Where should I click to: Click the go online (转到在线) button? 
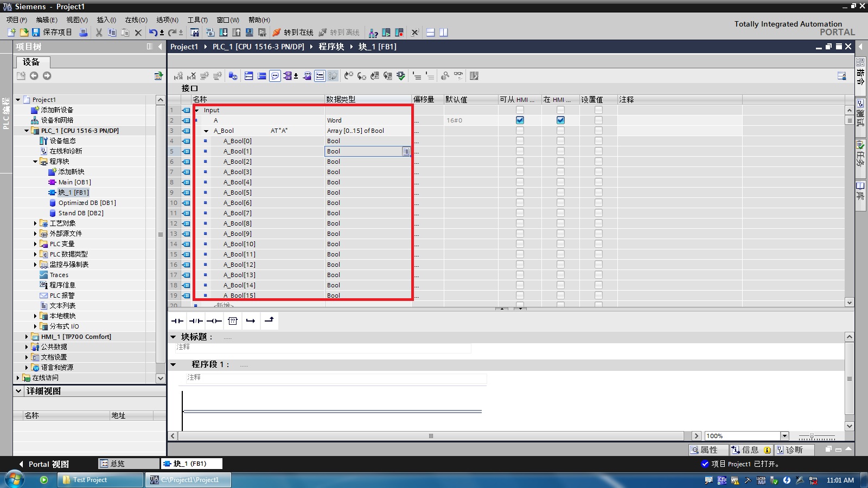[x=293, y=33]
